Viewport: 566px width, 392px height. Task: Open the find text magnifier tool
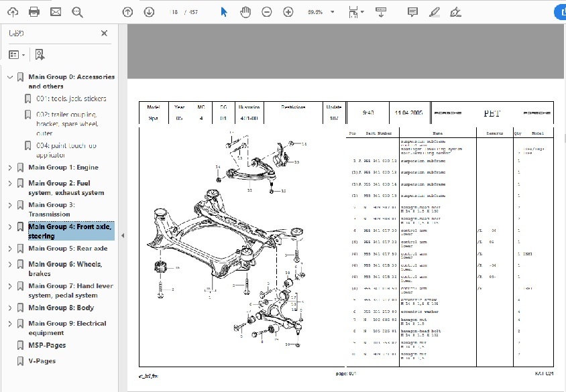pos(77,12)
